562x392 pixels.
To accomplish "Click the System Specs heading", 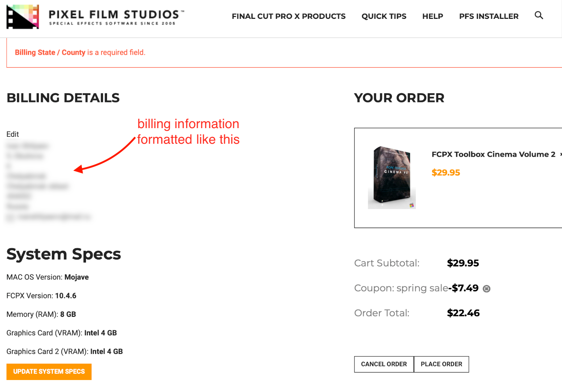I will 63,254.
